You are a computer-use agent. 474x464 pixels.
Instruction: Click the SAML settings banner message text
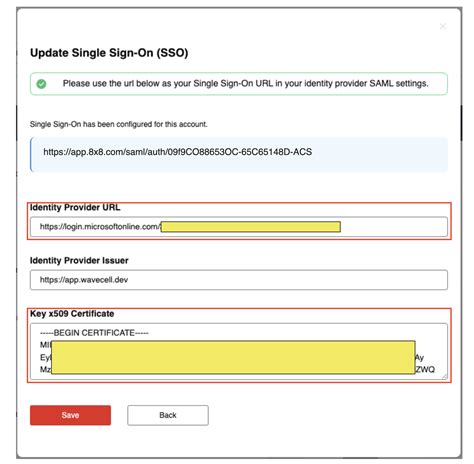[x=245, y=83]
